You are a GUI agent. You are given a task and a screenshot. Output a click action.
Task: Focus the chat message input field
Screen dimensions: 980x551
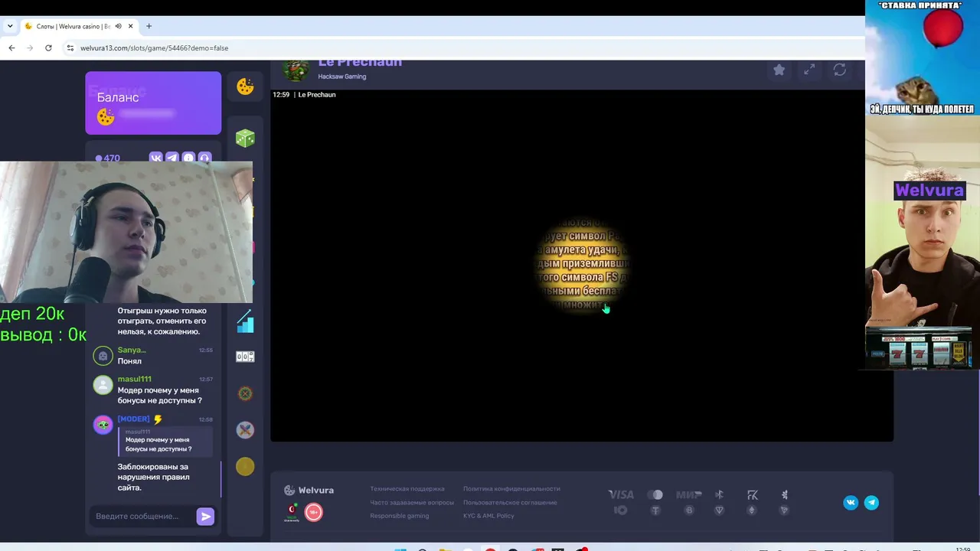click(x=142, y=517)
